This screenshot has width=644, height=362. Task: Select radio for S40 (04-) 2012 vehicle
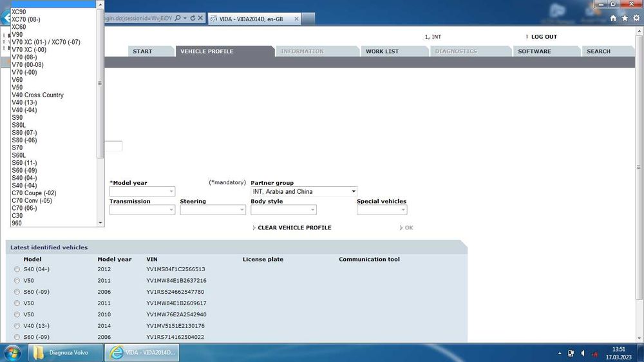[17, 269]
